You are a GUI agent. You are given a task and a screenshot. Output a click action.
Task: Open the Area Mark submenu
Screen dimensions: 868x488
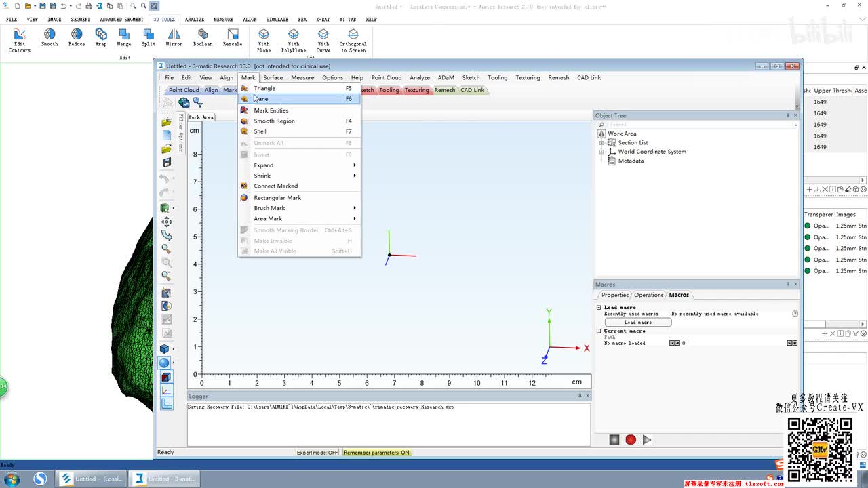(x=299, y=218)
